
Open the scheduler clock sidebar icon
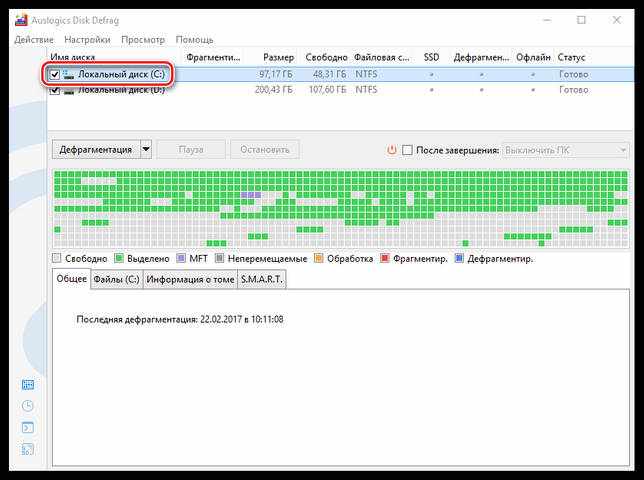(x=28, y=406)
